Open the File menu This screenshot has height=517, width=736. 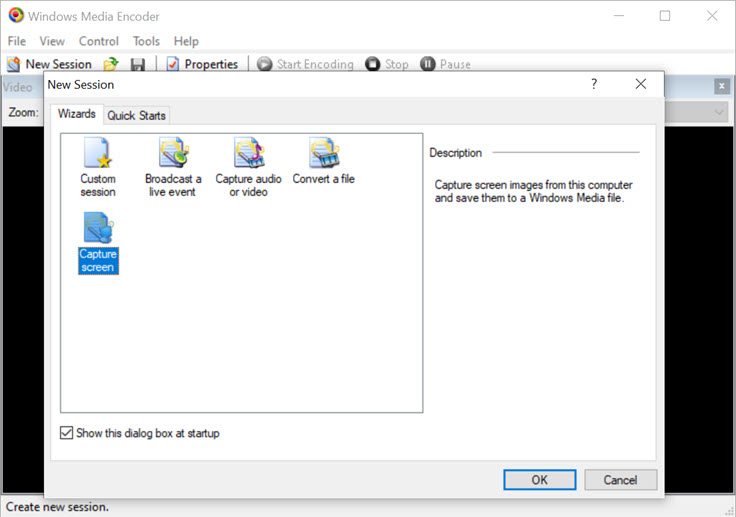coord(17,41)
